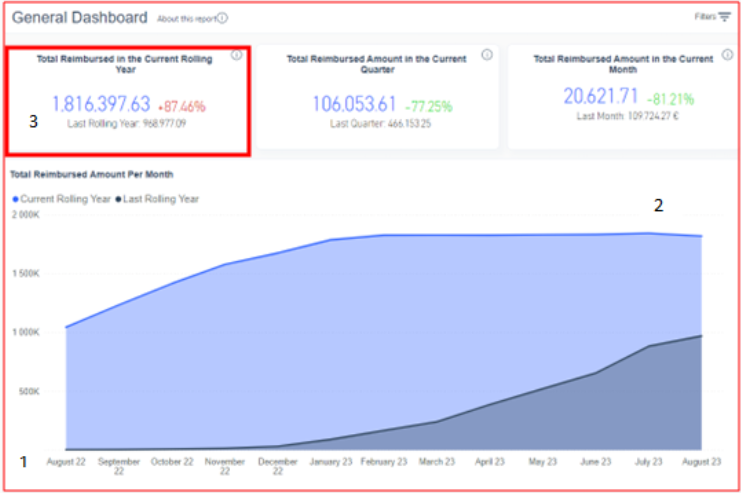Open the Filters icon at top right
The image size is (741, 493).
point(725,17)
